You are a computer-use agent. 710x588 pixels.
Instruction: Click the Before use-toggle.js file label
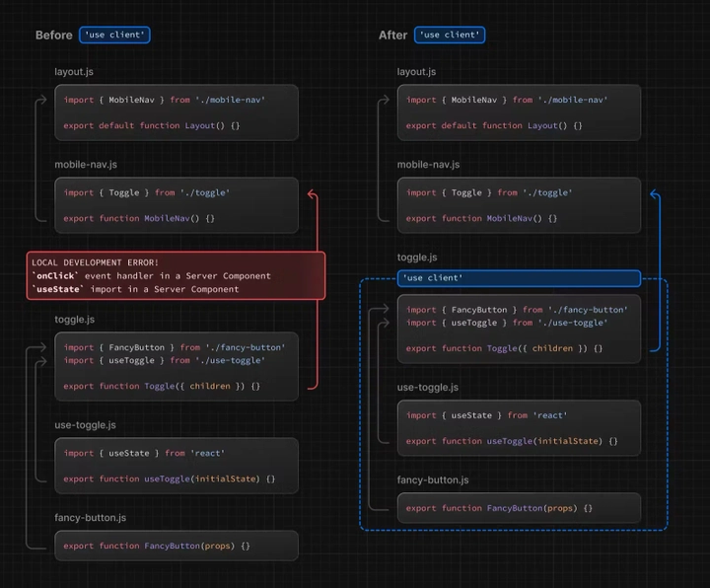point(85,425)
